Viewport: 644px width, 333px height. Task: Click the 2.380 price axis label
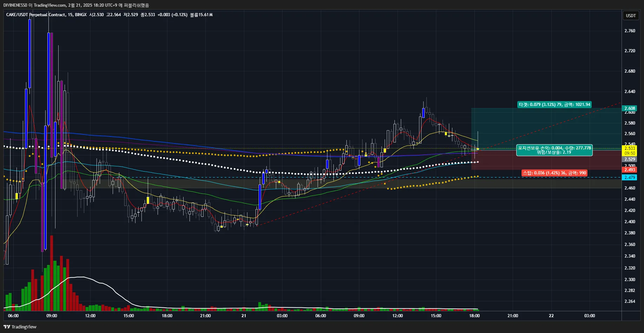coord(630,233)
